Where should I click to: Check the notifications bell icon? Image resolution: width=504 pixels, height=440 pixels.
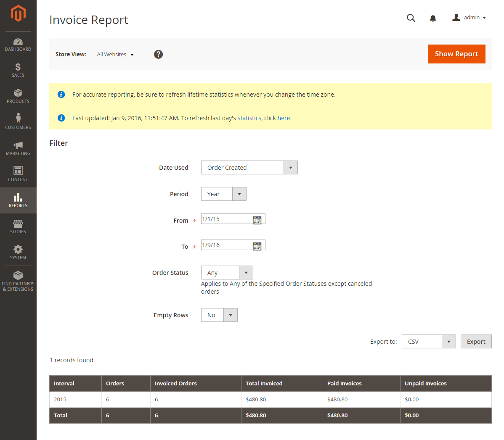click(433, 18)
